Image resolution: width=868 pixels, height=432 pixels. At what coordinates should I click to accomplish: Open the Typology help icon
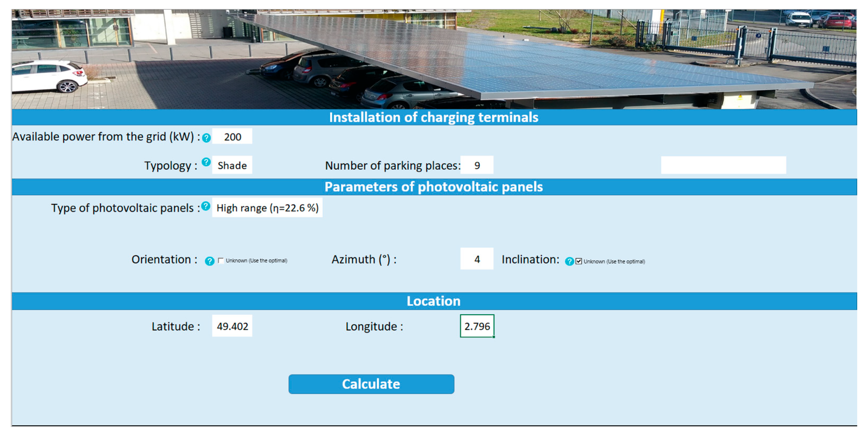pos(206,162)
